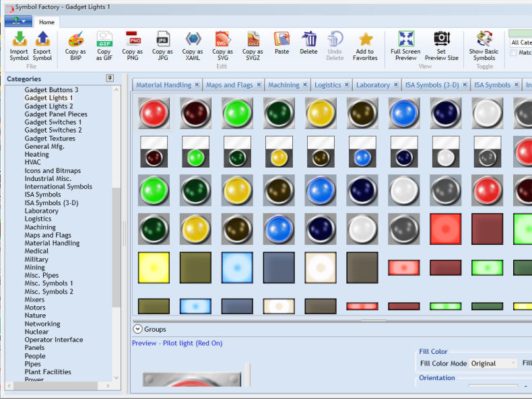Select the Medical category
The height and width of the screenshot is (399, 532).
tap(36, 251)
